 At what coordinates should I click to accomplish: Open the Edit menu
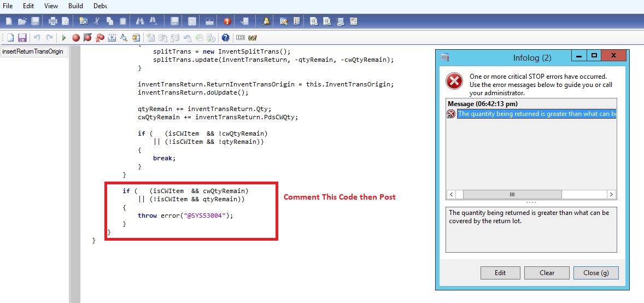pos(28,6)
